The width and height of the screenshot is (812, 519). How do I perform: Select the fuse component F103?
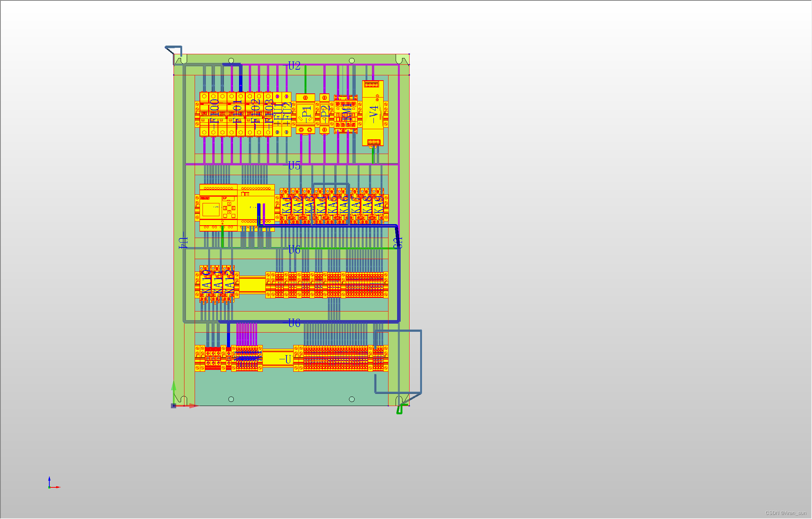pyautogui.click(x=269, y=111)
